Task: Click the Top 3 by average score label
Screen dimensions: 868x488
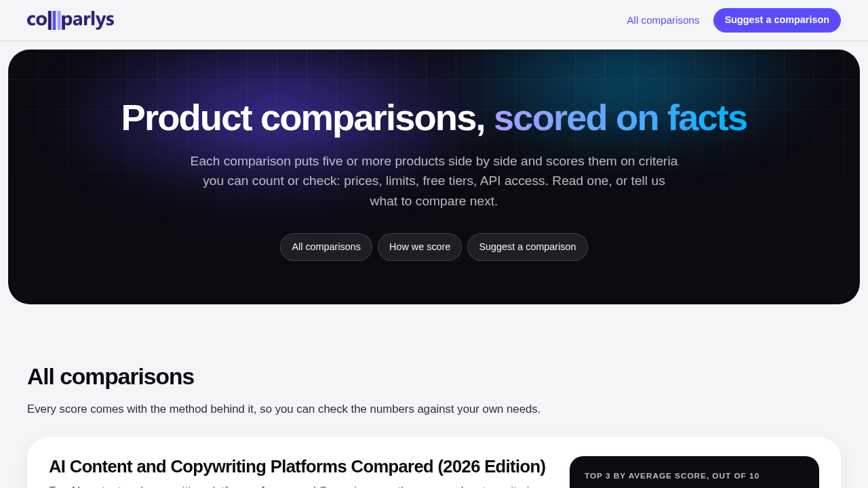Action: pyautogui.click(x=671, y=476)
